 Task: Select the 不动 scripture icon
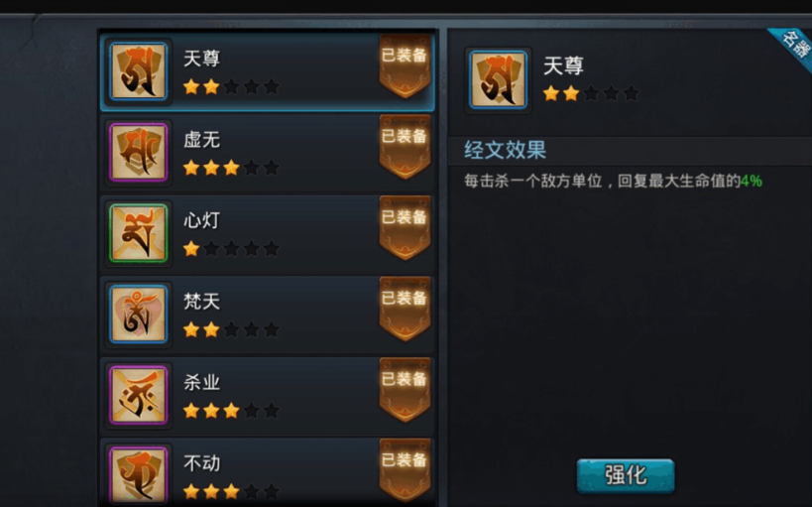[138, 475]
